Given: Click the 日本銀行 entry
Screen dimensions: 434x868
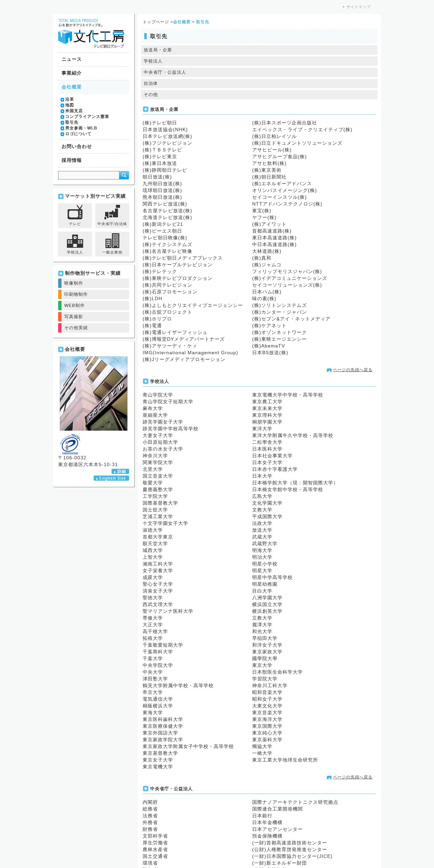Looking at the screenshot, I should pyautogui.click(x=262, y=816).
